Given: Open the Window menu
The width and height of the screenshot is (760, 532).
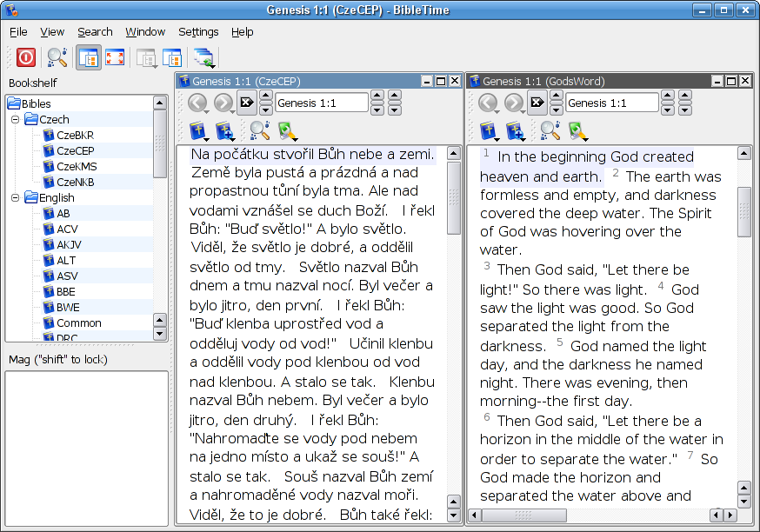Looking at the screenshot, I should coord(145,32).
